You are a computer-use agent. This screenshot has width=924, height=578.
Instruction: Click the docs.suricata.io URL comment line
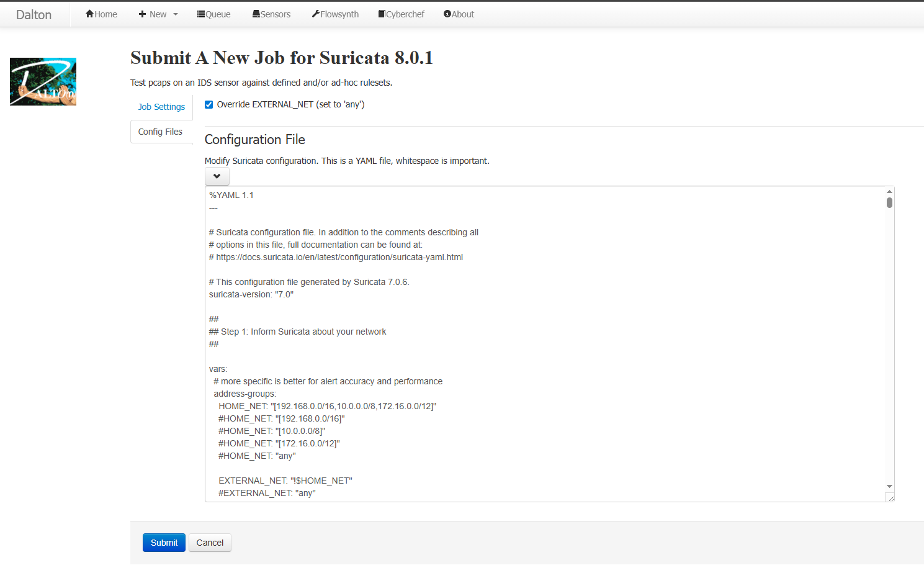(x=336, y=257)
